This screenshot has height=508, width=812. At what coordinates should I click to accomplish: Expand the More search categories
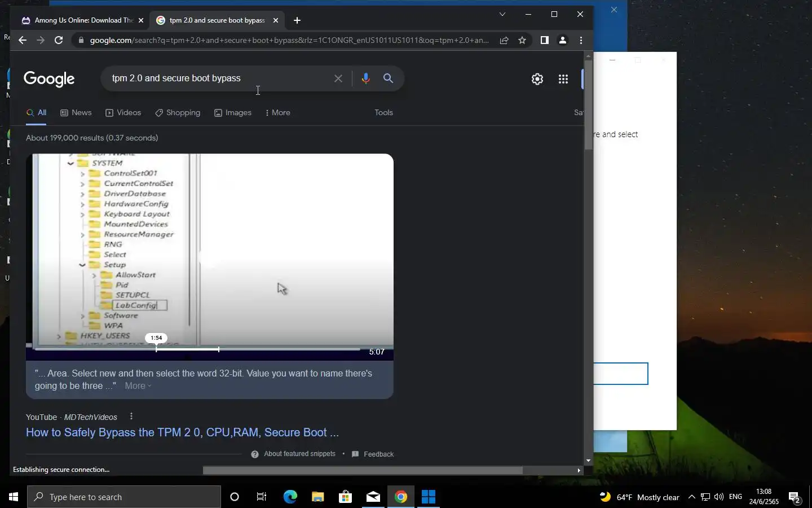[x=277, y=112]
